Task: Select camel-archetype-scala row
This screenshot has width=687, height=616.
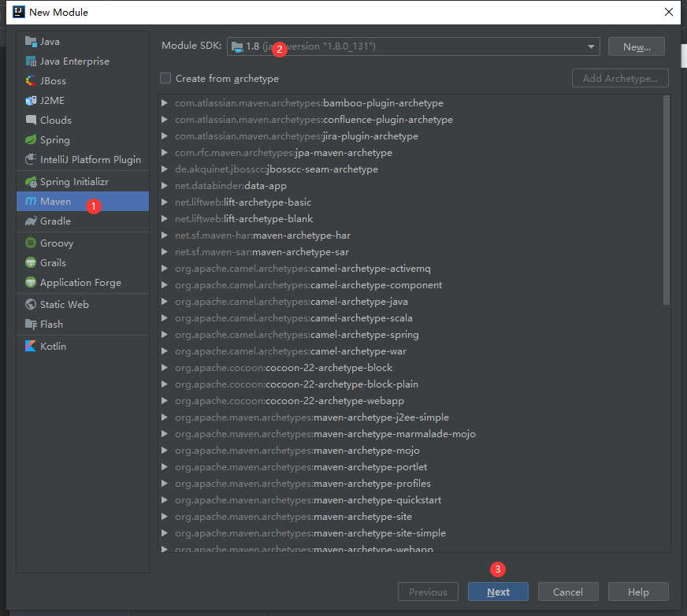Action: [410, 317]
